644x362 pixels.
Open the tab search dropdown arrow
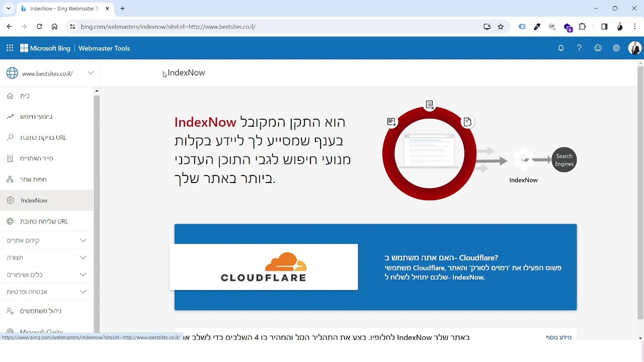click(8, 9)
